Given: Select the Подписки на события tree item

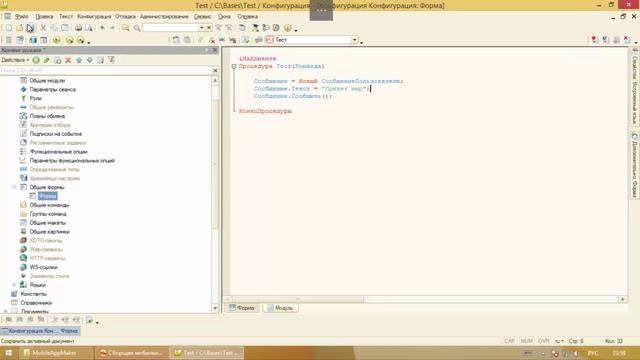Looking at the screenshot, I should [56, 134].
